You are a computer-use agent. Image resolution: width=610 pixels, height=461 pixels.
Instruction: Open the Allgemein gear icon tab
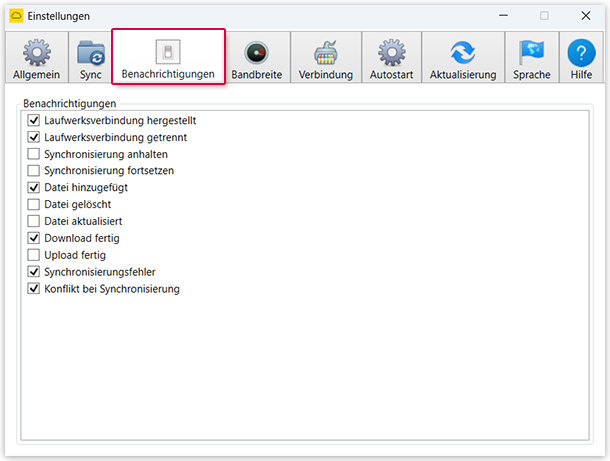37,52
